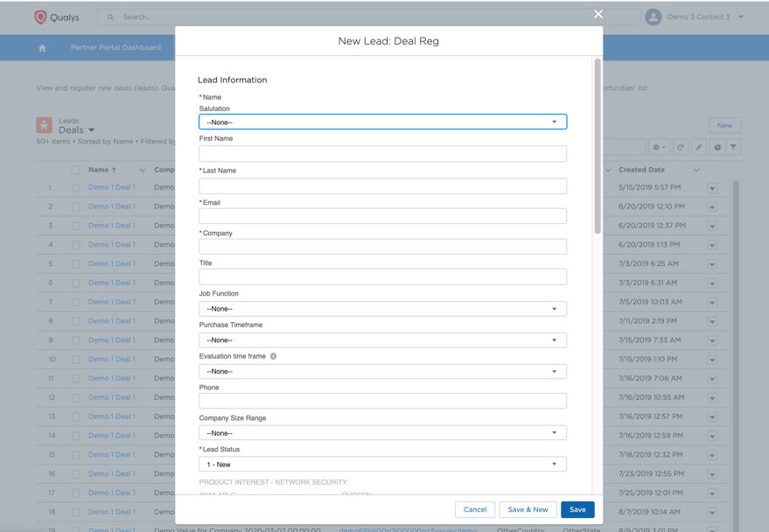Open the filter funnel icon
The height and width of the screenshot is (532, 769).
(733, 147)
